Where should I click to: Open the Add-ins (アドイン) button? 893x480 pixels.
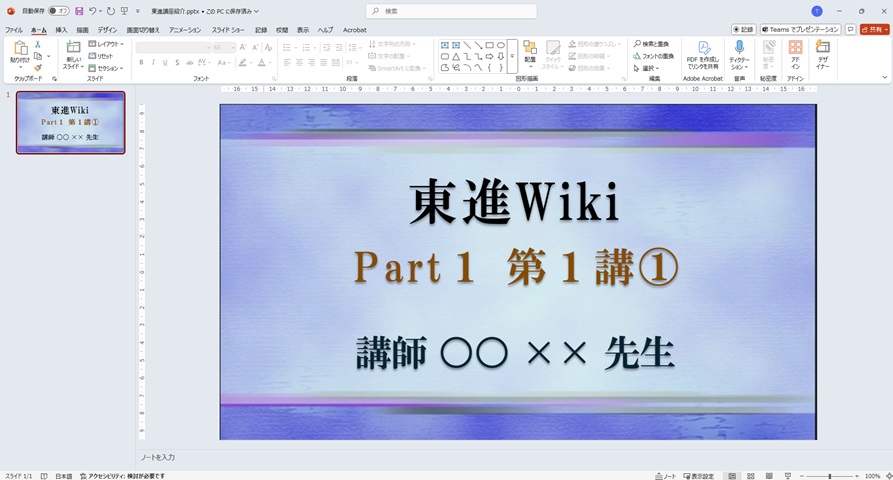(x=795, y=55)
